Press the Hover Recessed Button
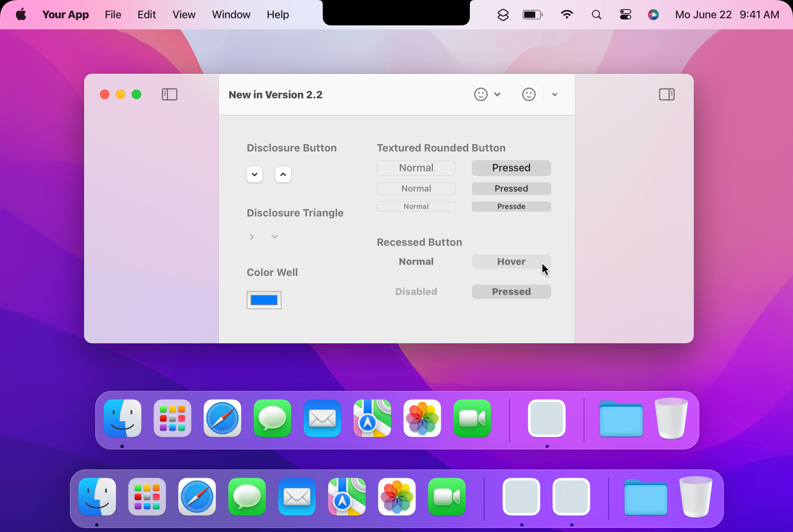 (511, 261)
